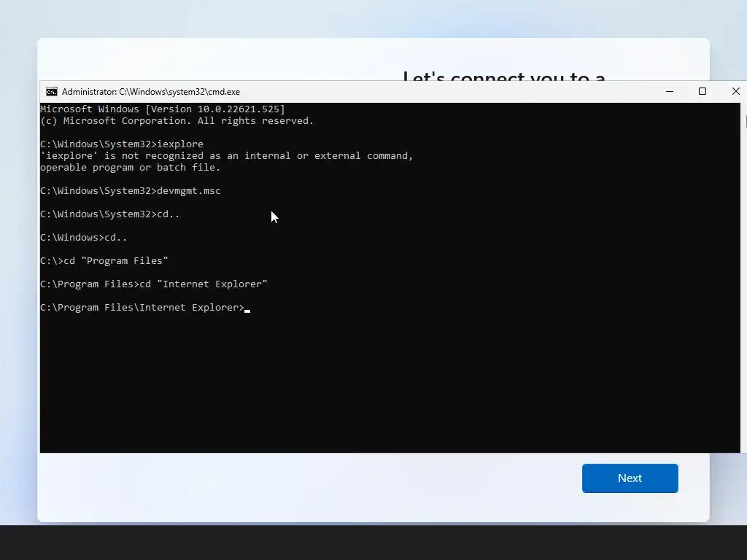Click the cmd title text Administrator: C:\Windows\system32\cmd.exe
Image resolution: width=747 pixels, height=560 pixels.
pyautogui.click(x=151, y=92)
